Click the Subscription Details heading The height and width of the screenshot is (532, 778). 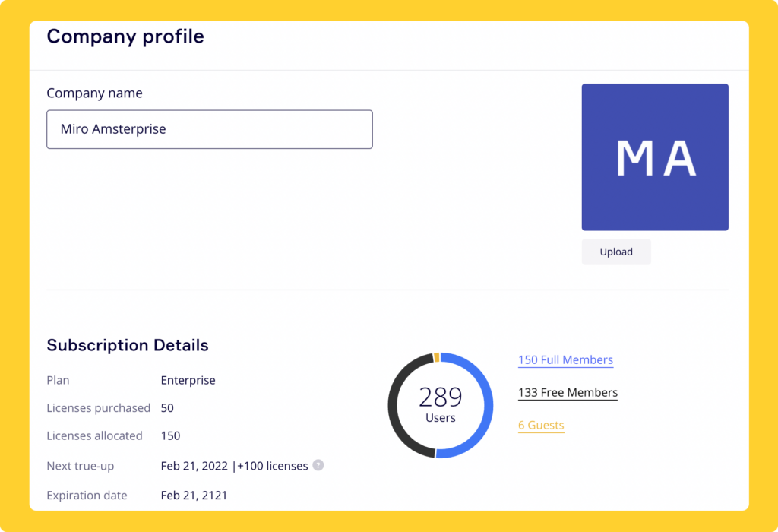click(x=128, y=345)
